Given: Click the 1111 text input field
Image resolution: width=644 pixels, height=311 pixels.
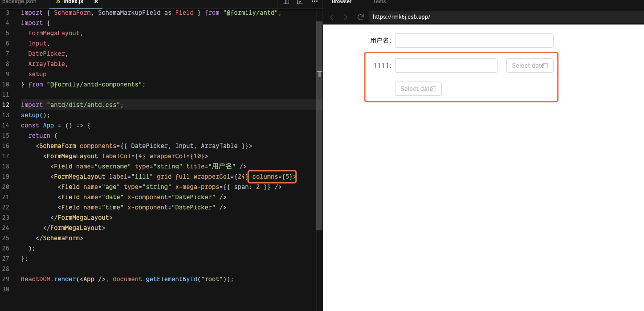Looking at the screenshot, I should click(446, 65).
